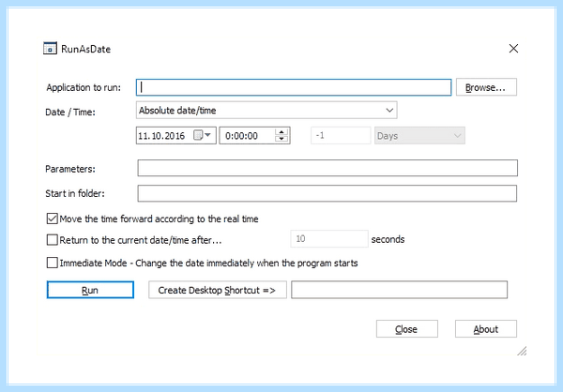Click the shortcut name input field
Image resolution: width=563 pixels, height=392 pixels.
point(400,290)
